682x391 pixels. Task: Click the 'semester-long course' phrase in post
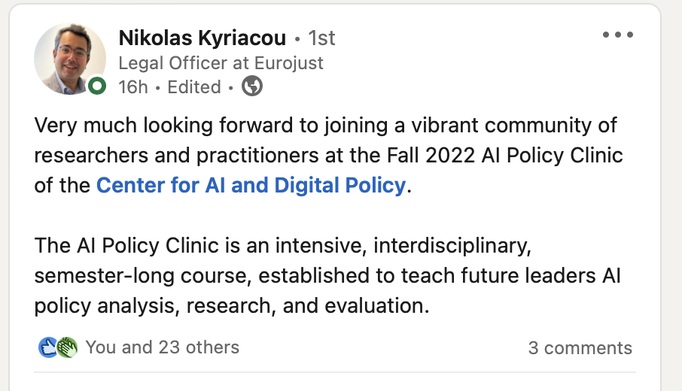pos(143,276)
